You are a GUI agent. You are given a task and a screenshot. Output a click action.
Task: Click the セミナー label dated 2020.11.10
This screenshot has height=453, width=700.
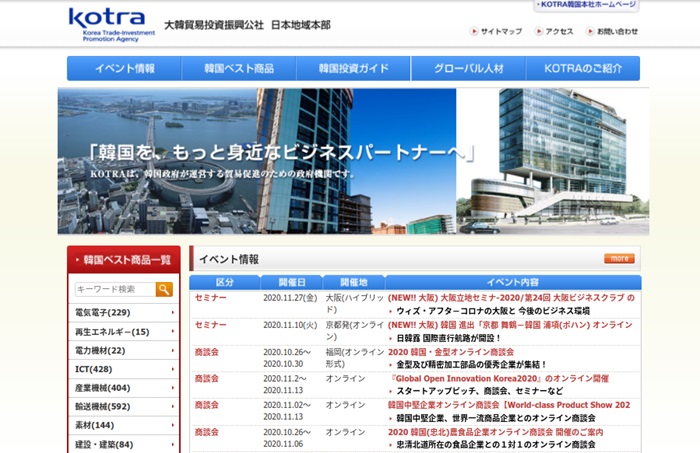(210, 325)
